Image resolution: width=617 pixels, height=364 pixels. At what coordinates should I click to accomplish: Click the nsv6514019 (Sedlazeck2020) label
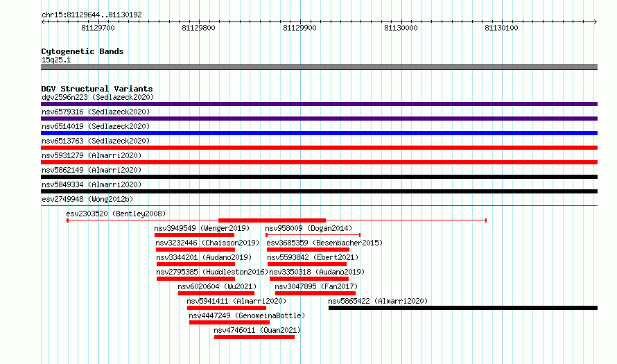(96, 126)
